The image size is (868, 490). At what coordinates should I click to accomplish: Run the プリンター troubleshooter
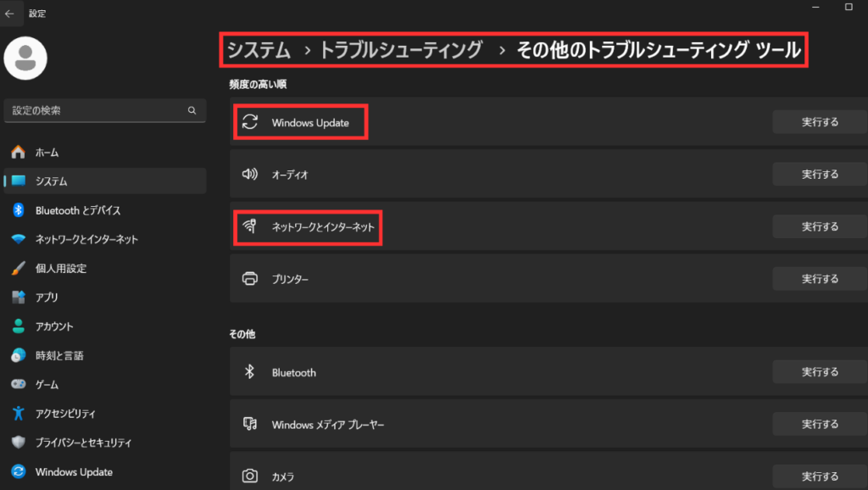820,279
